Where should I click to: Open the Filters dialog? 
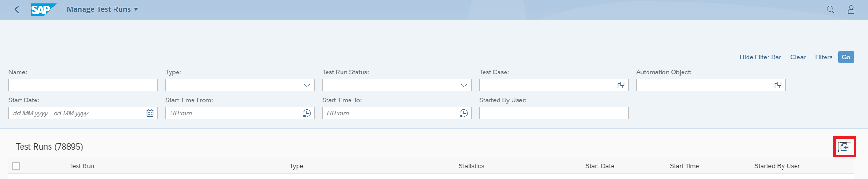coord(824,57)
